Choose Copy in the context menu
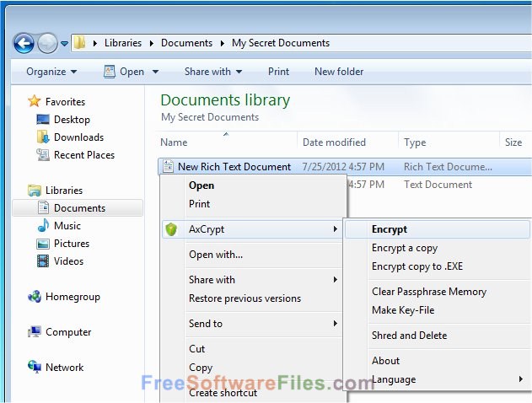The image size is (532, 403). [201, 368]
